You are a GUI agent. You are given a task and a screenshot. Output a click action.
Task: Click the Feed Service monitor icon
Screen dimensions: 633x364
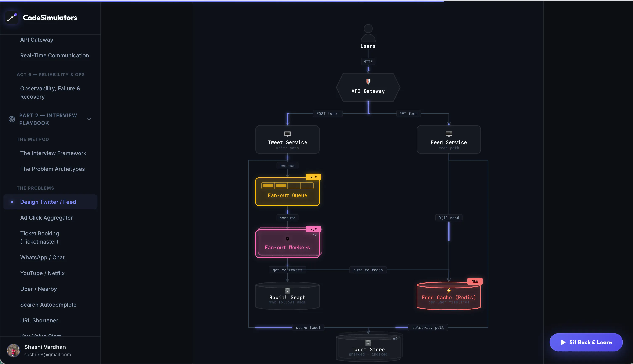(449, 134)
